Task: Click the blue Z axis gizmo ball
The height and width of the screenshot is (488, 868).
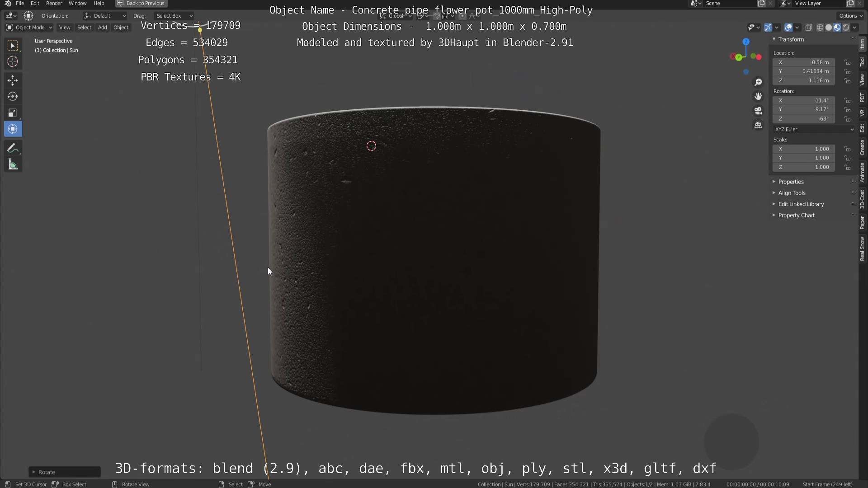Action: [746, 42]
